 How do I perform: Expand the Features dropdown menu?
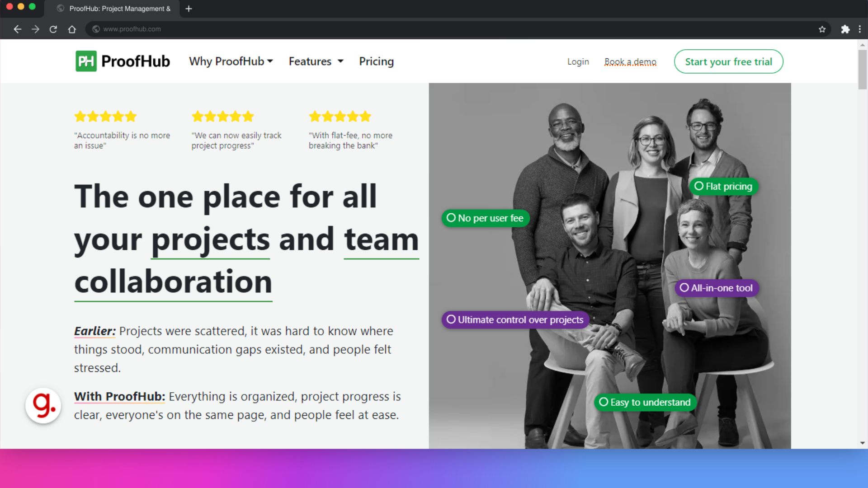click(316, 61)
